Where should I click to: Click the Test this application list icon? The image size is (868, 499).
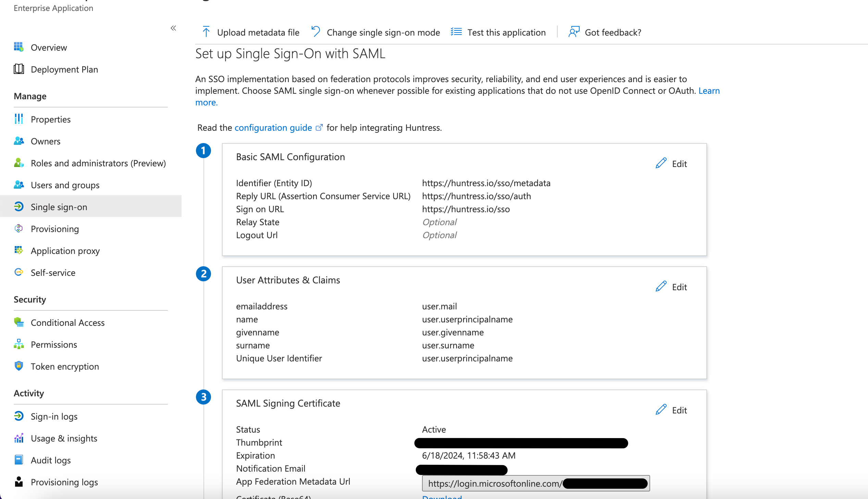[456, 32]
